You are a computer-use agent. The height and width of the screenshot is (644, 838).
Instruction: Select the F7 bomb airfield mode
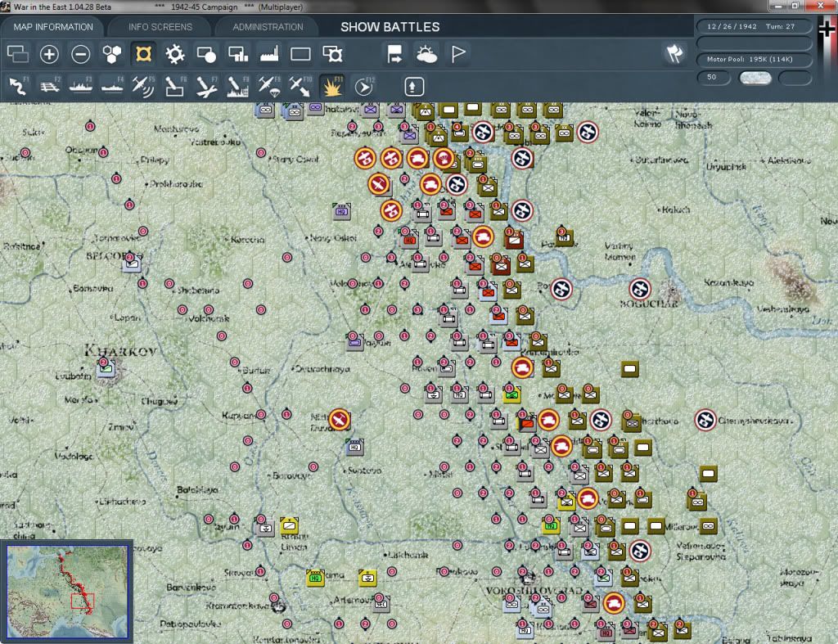pos(206,87)
